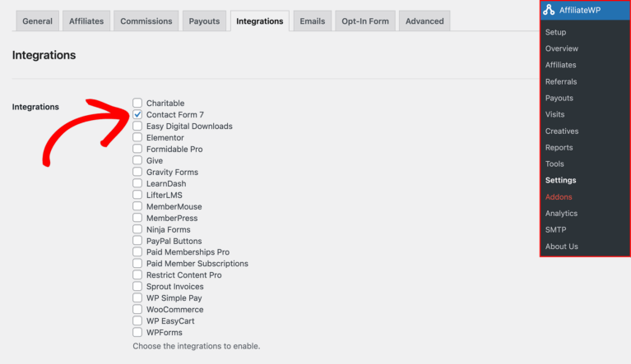
Task: Click the WooCommerce label text
Action: (174, 310)
